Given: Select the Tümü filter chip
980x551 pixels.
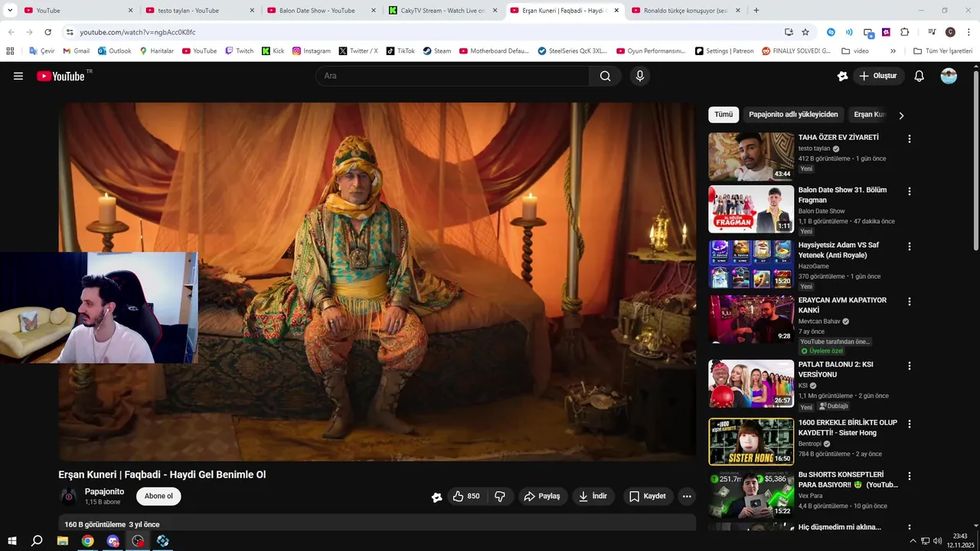Looking at the screenshot, I should 724,115.
